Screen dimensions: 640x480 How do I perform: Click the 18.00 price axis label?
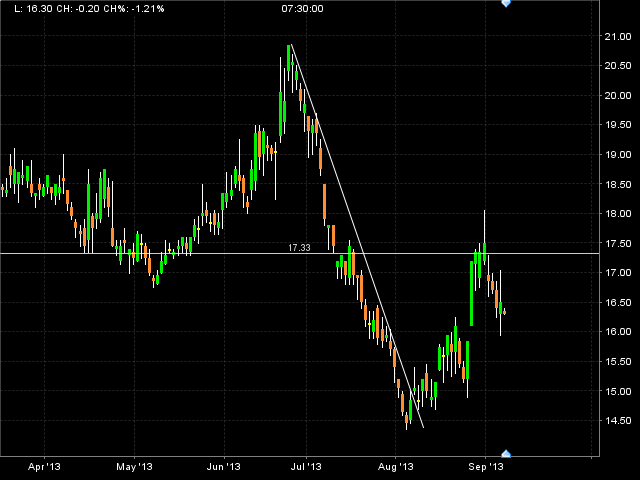pos(618,213)
